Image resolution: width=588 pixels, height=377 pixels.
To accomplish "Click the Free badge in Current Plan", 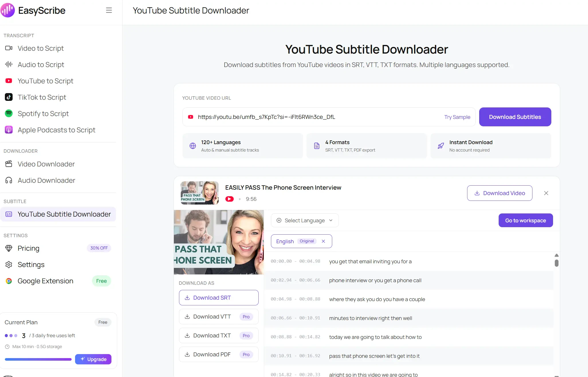I will tap(103, 322).
